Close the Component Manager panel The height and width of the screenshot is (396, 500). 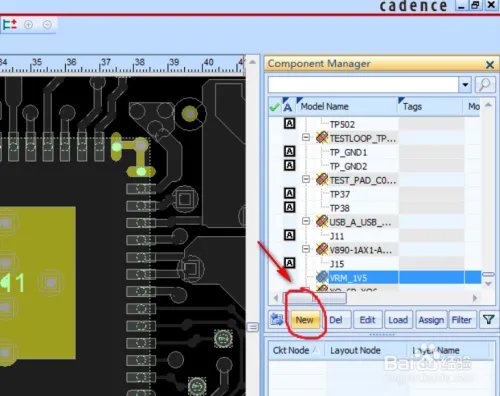490,64
